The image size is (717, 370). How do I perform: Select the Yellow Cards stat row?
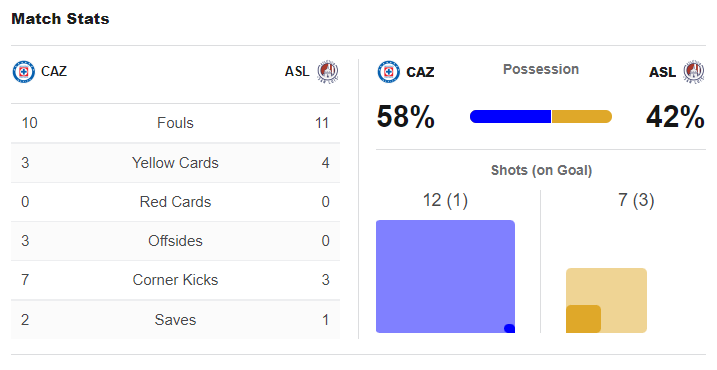pyautogui.click(x=176, y=163)
